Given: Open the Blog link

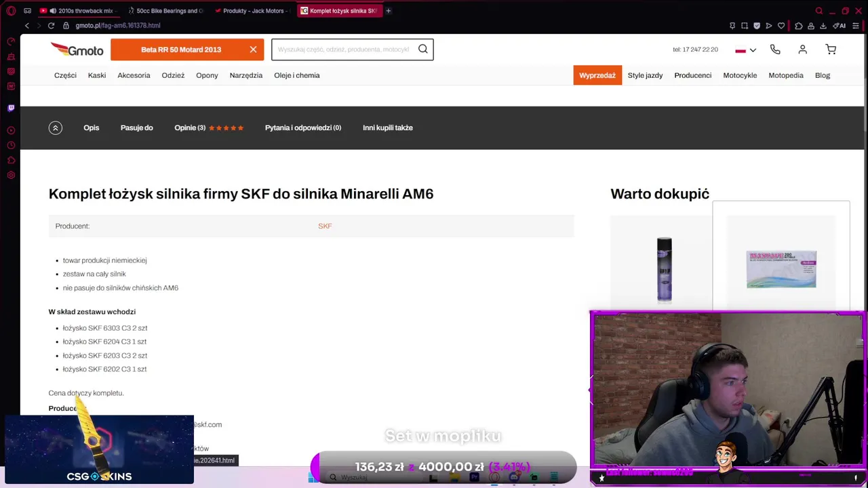Looking at the screenshot, I should point(823,75).
